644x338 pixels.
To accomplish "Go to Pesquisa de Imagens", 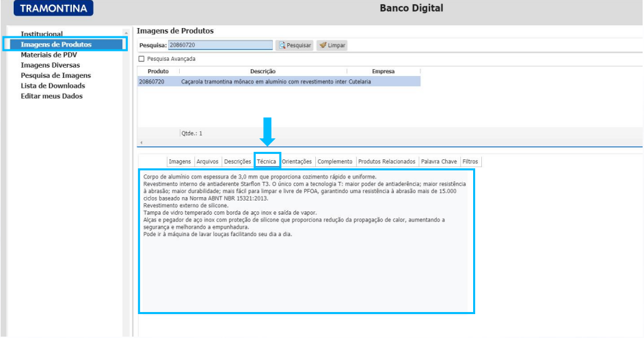I will [x=56, y=75].
